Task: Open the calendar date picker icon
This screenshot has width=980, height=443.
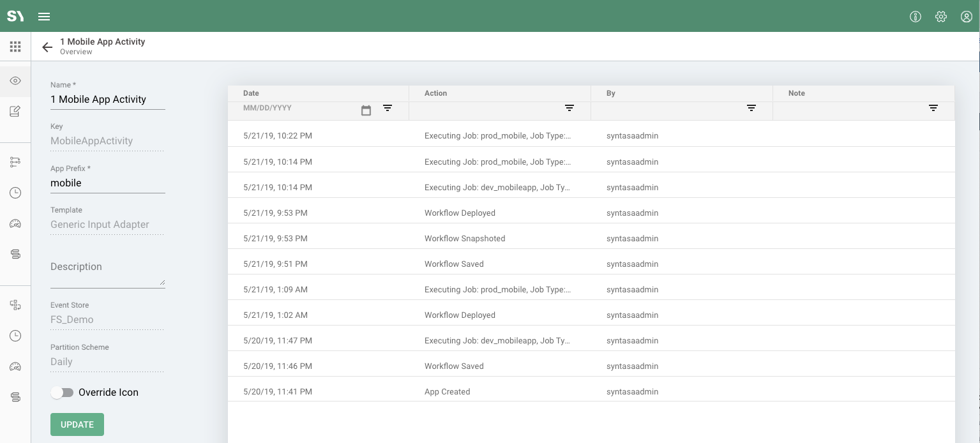Action: pyautogui.click(x=366, y=110)
